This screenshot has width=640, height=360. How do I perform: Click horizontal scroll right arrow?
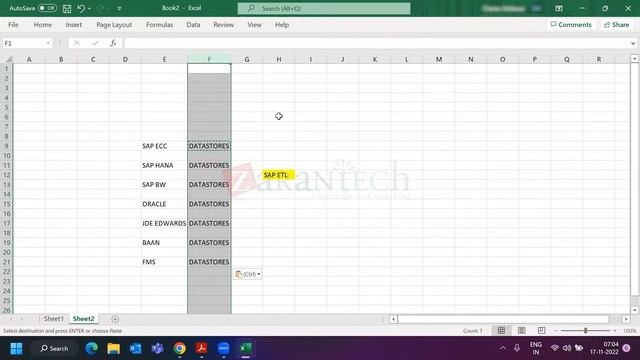click(x=626, y=319)
